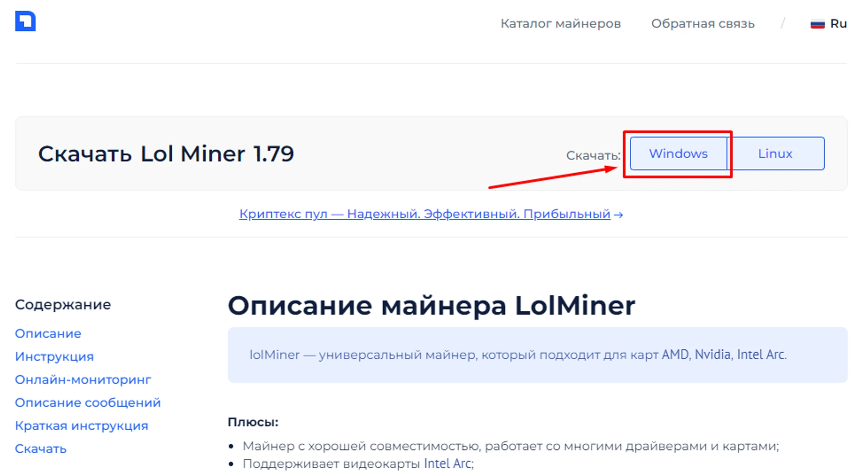Click the AMD cards link

(x=675, y=355)
